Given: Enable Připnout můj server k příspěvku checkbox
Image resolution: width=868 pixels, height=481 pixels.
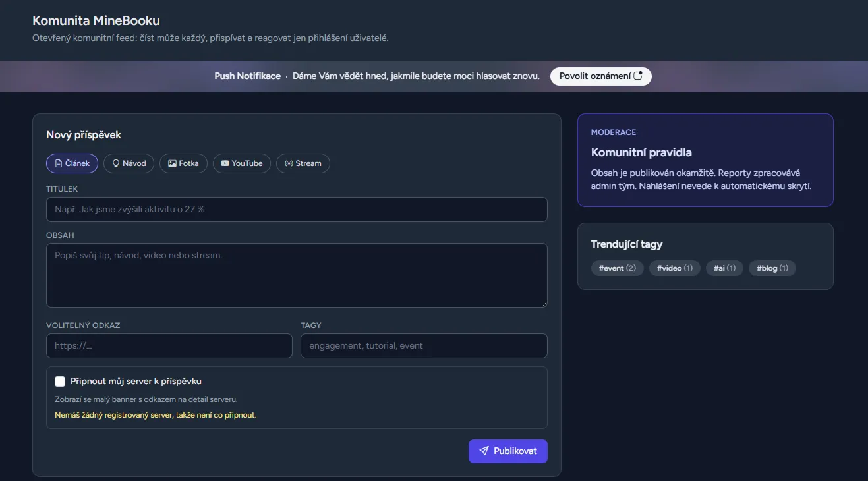Looking at the screenshot, I should (x=60, y=382).
